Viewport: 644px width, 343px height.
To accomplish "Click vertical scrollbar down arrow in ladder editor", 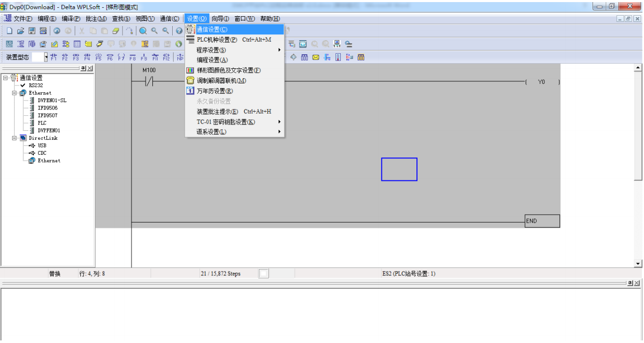I will click(x=638, y=263).
